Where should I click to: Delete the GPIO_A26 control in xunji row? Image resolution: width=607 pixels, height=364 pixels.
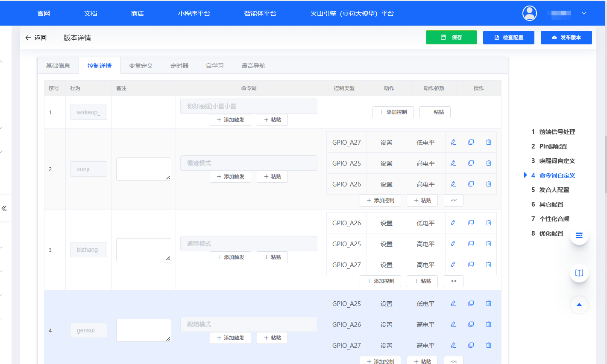pyautogui.click(x=489, y=184)
